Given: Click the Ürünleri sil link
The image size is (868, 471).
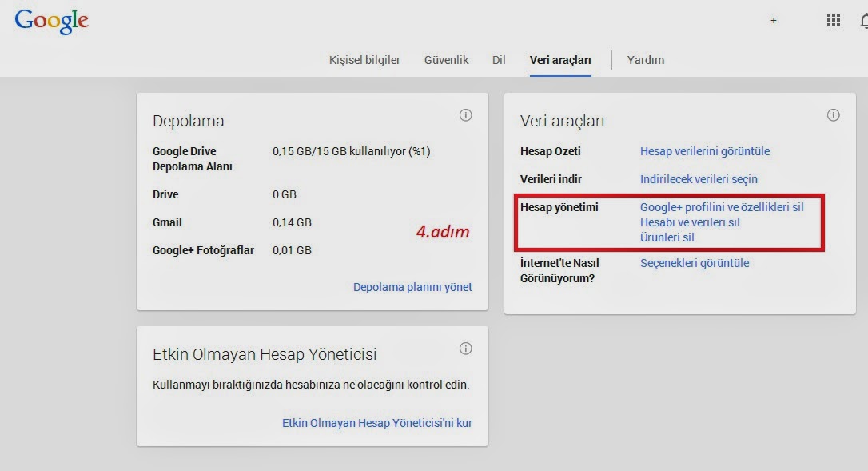Looking at the screenshot, I should pos(667,237).
